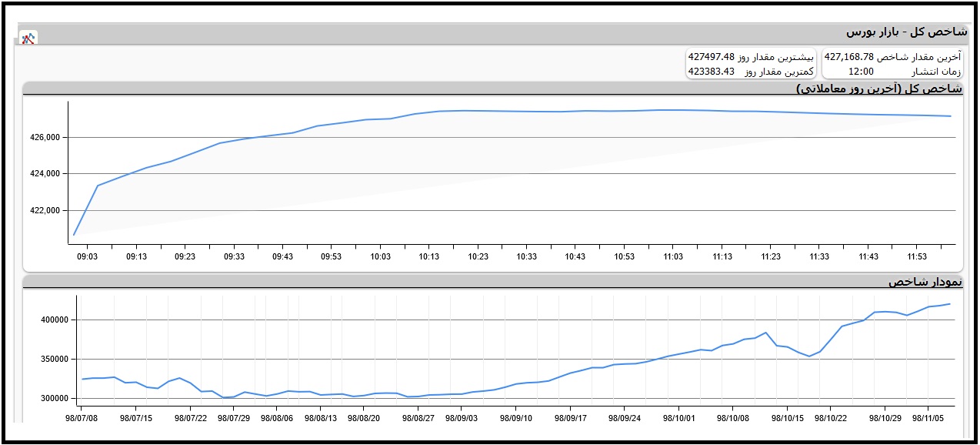Click the 300000 axis label on history chart

(x=54, y=399)
